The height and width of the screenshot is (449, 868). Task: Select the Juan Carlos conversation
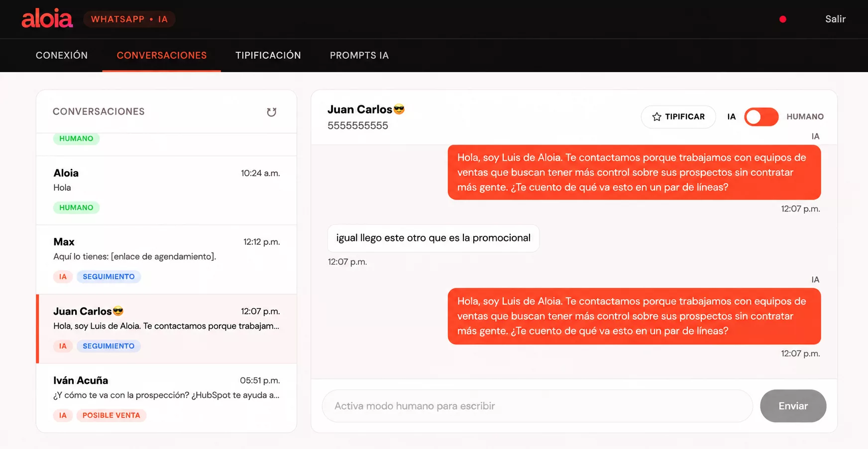[x=167, y=329]
